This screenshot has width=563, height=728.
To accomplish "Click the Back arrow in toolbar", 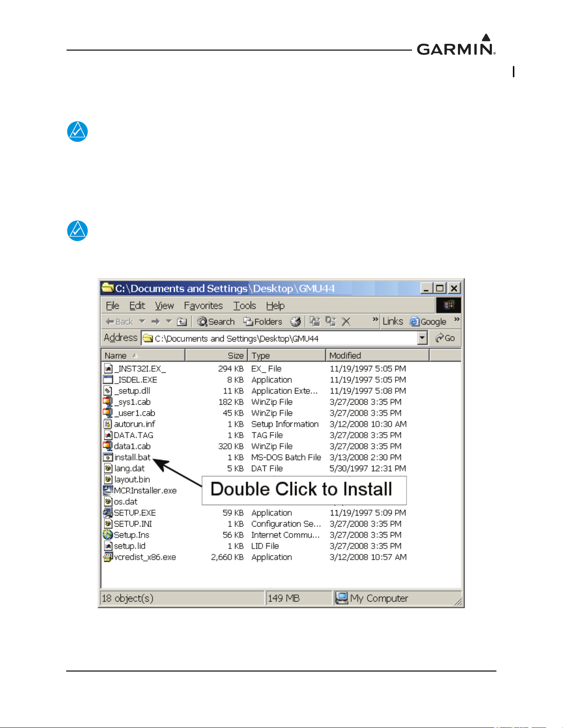I will pos(119,322).
